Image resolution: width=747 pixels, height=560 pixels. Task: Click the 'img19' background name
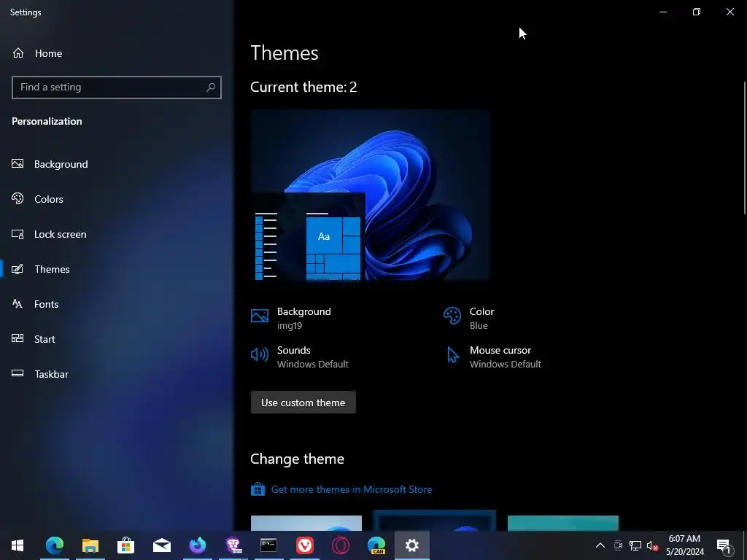(x=289, y=326)
